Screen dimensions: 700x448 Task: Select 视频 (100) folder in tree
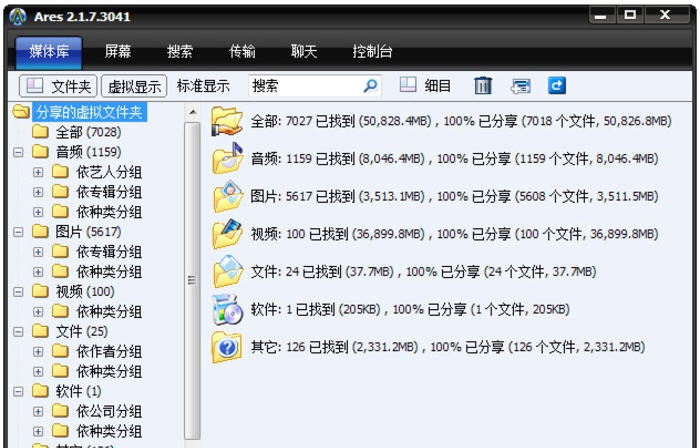tap(85, 292)
